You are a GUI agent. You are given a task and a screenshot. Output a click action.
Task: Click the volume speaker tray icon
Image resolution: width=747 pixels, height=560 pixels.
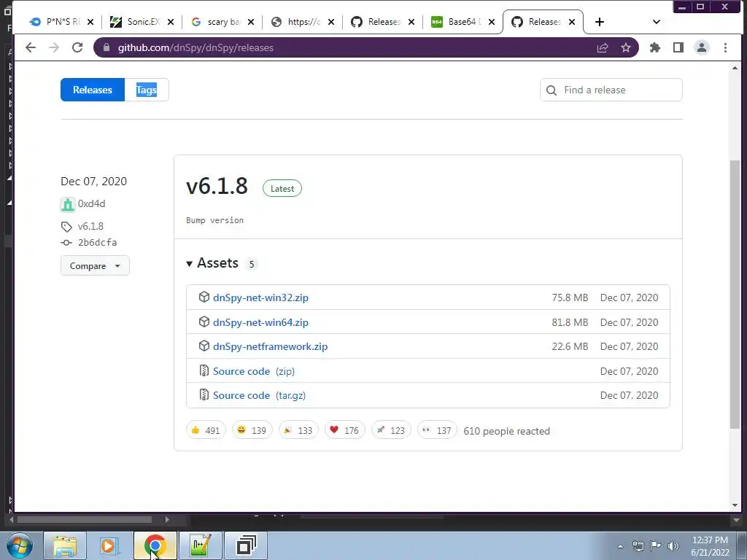pyautogui.click(x=673, y=546)
